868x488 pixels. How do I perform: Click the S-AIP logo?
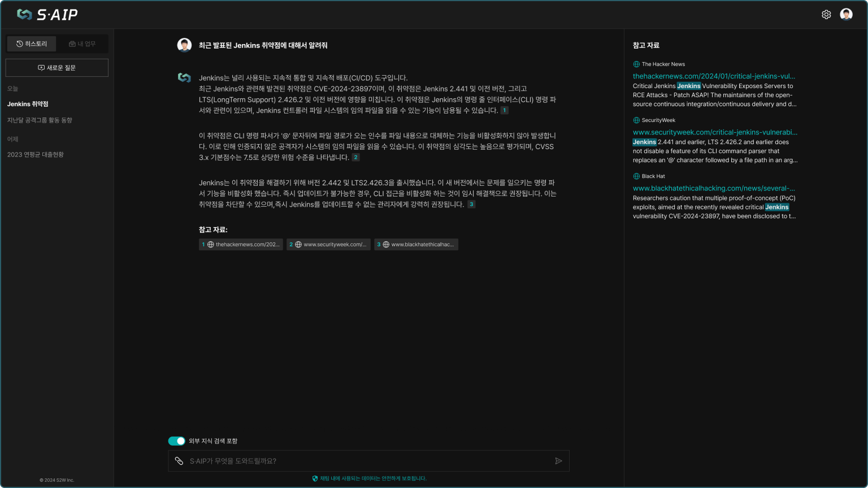[47, 15]
